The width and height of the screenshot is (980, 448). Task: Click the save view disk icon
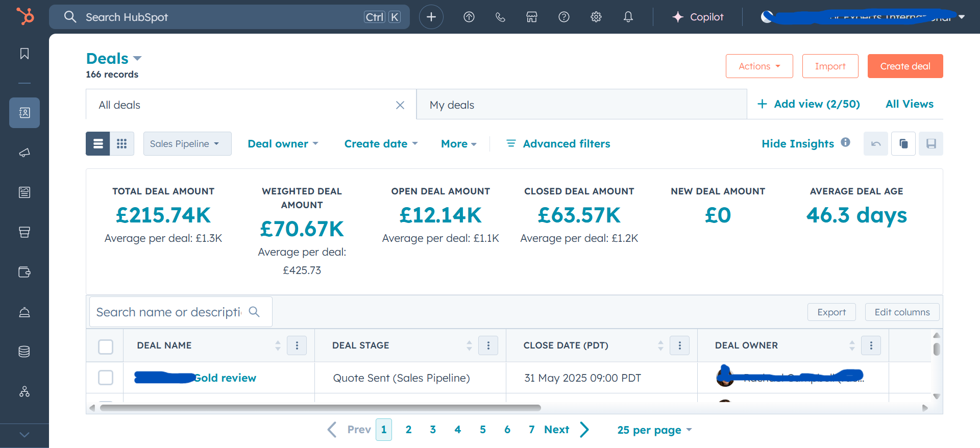[x=931, y=144]
